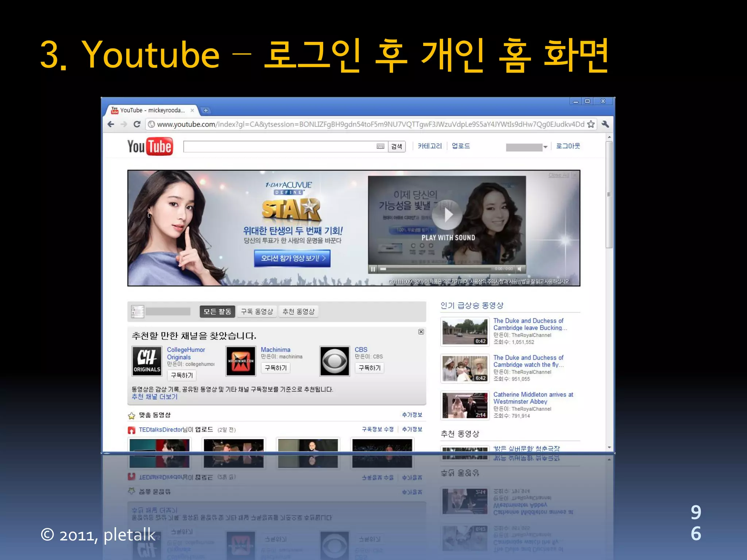The height and width of the screenshot is (560, 747).
Task: Bookmark page with the star icon
Action: pos(591,124)
